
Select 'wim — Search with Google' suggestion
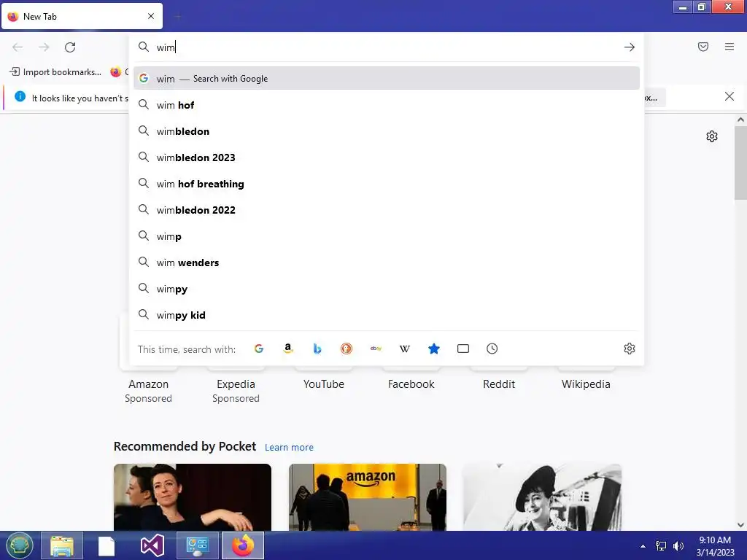(x=387, y=79)
